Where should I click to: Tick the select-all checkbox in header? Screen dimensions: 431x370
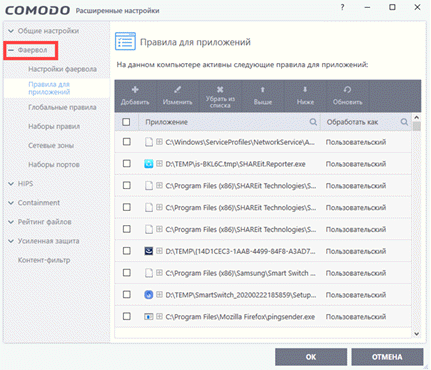tap(126, 122)
